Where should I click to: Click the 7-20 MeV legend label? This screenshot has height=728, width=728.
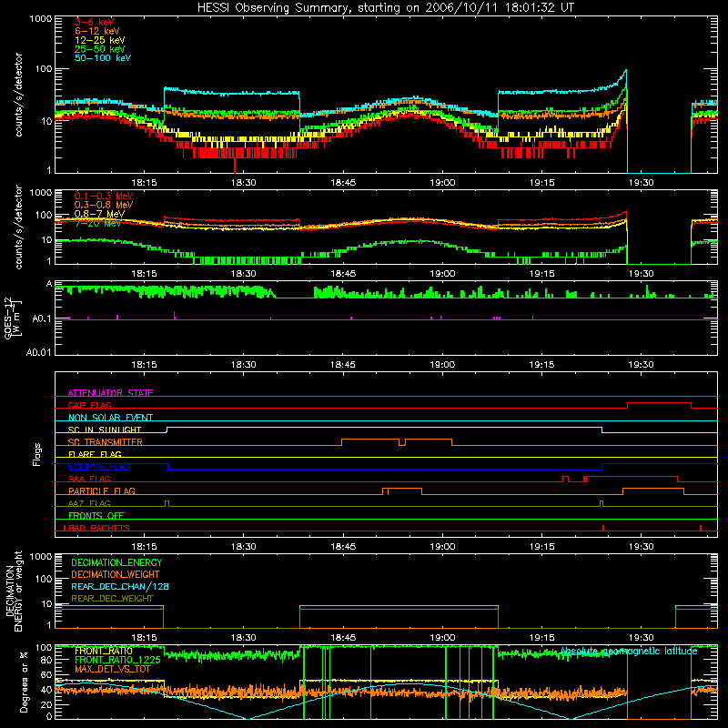(97, 223)
